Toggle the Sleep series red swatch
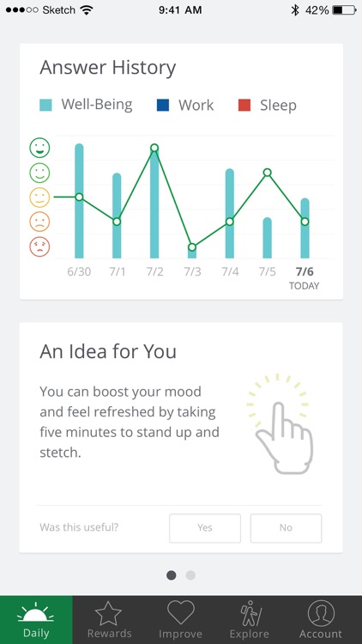The height and width of the screenshot is (644, 362). (244, 105)
